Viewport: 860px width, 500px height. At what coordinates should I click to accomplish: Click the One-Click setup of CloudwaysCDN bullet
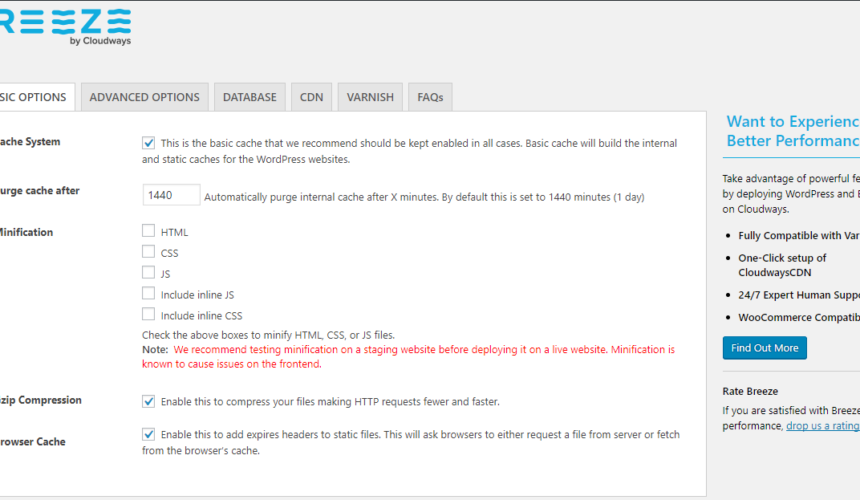click(x=782, y=265)
